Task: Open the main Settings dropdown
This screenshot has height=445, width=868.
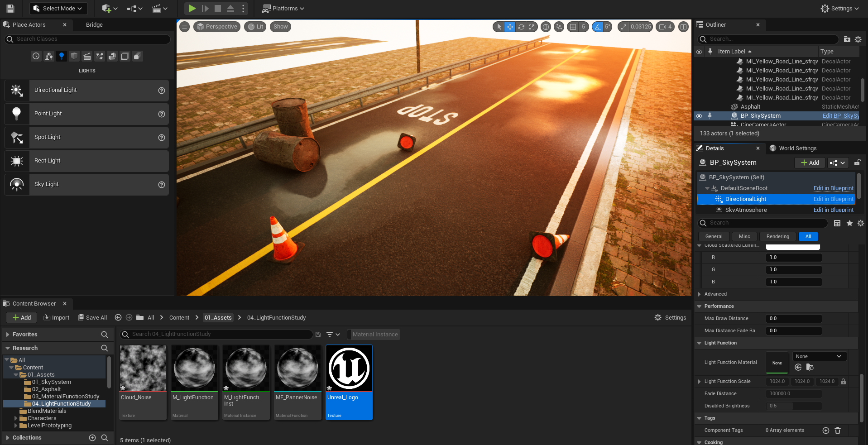Action: pyautogui.click(x=840, y=8)
